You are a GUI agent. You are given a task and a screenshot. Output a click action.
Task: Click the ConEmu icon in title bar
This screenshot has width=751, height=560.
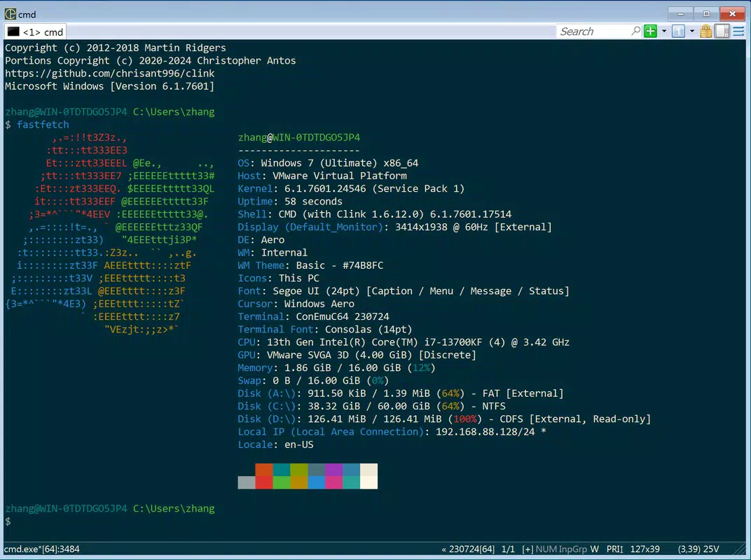pos(10,14)
